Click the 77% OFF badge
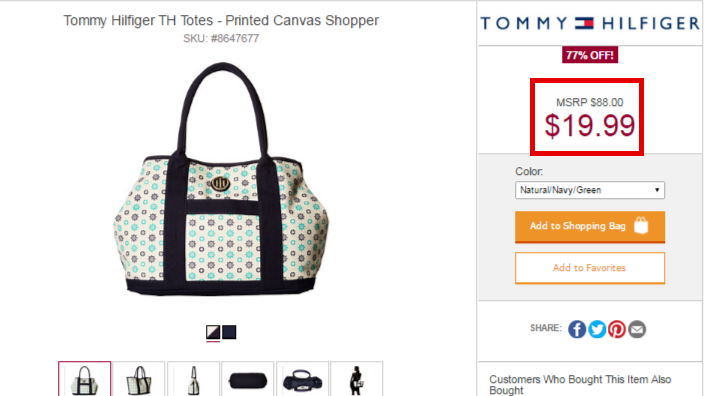 [589, 55]
